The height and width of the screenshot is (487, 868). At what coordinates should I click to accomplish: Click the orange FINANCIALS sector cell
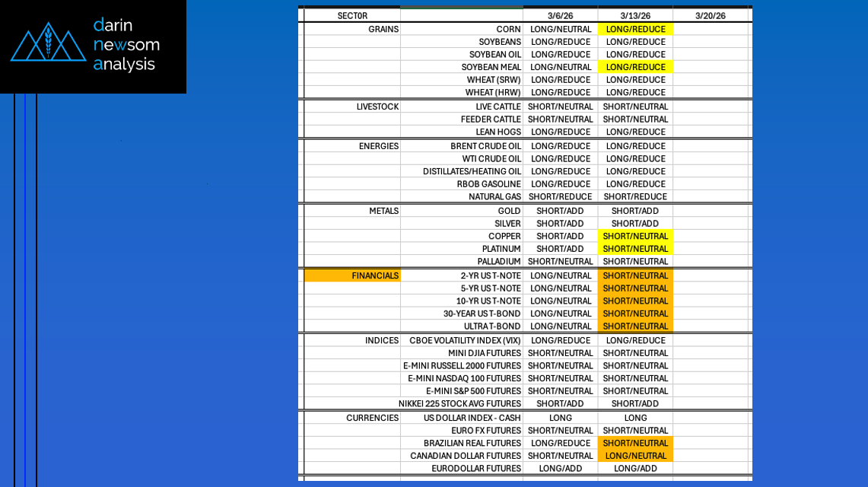352,275
